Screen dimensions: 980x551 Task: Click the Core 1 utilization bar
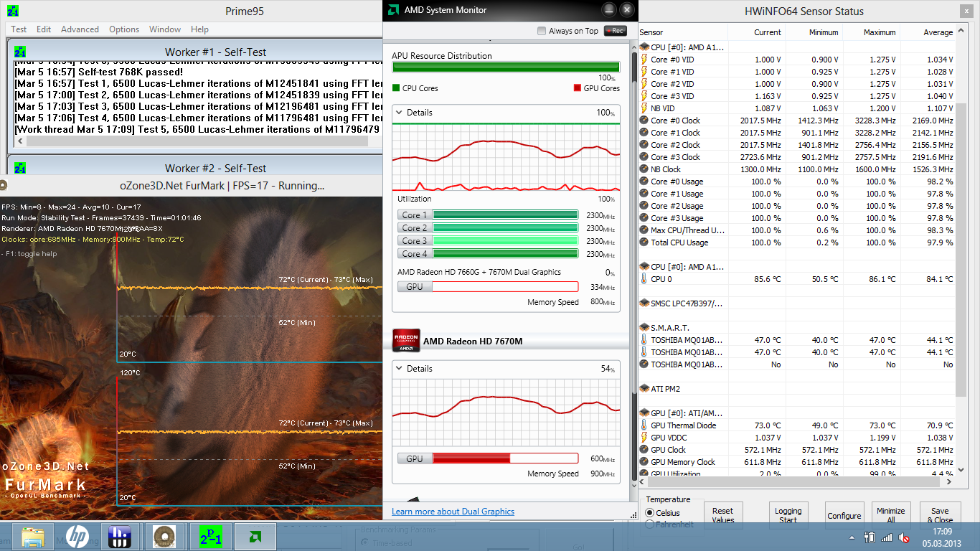pyautogui.click(x=506, y=215)
